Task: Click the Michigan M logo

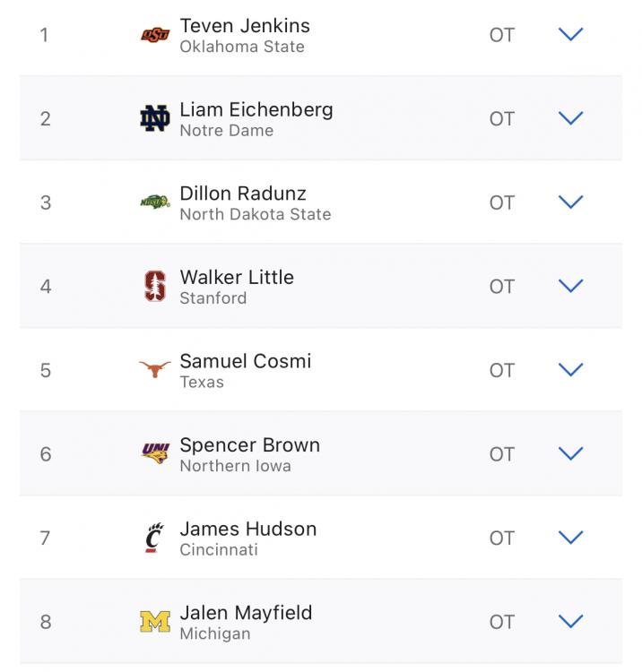Action: click(x=155, y=622)
